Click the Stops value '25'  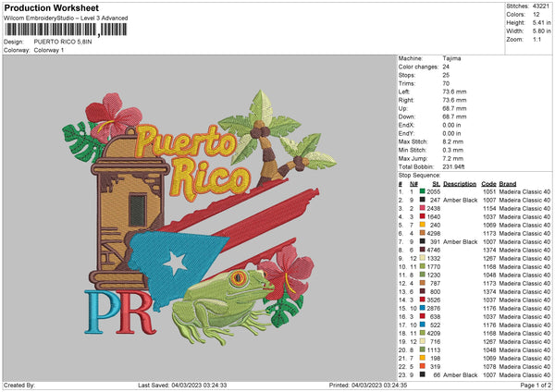pos(446,75)
